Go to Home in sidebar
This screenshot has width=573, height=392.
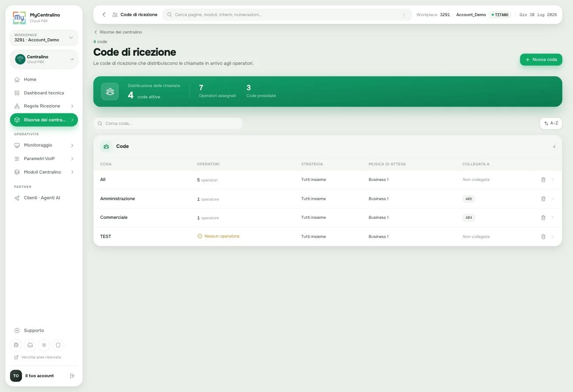tap(44, 80)
